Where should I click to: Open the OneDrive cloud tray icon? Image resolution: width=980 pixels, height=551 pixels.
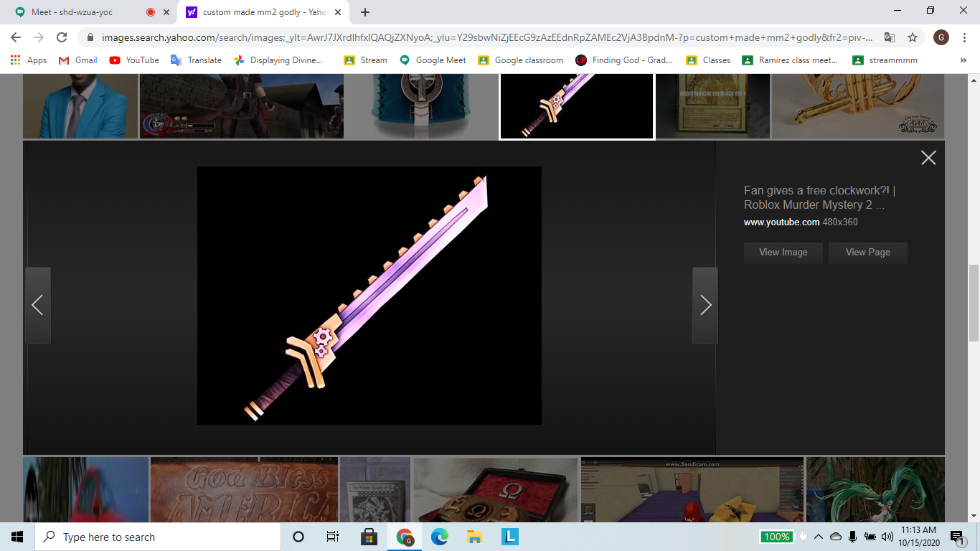(836, 537)
